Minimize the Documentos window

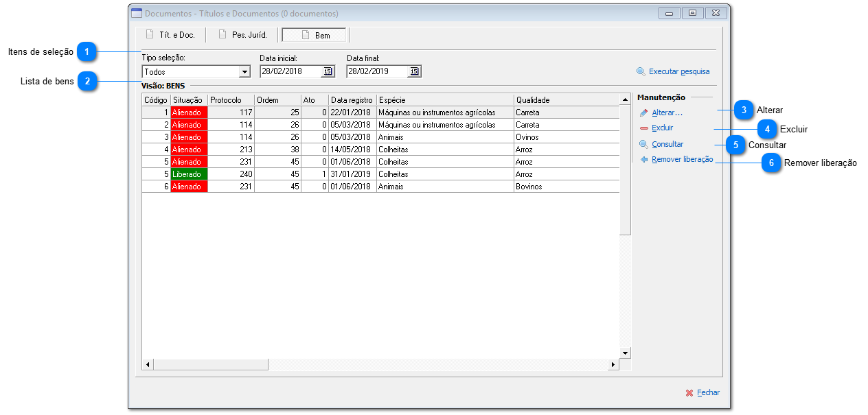[x=670, y=13]
